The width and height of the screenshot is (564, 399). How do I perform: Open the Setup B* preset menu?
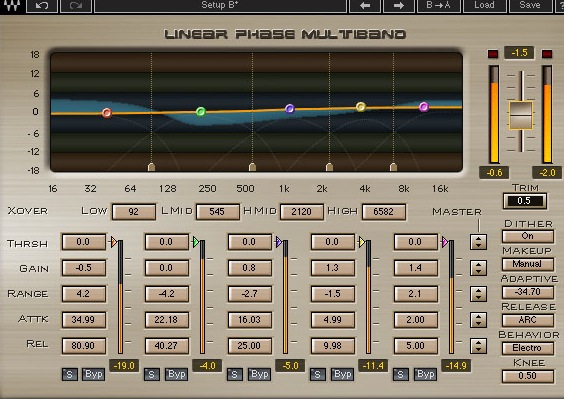220,6
